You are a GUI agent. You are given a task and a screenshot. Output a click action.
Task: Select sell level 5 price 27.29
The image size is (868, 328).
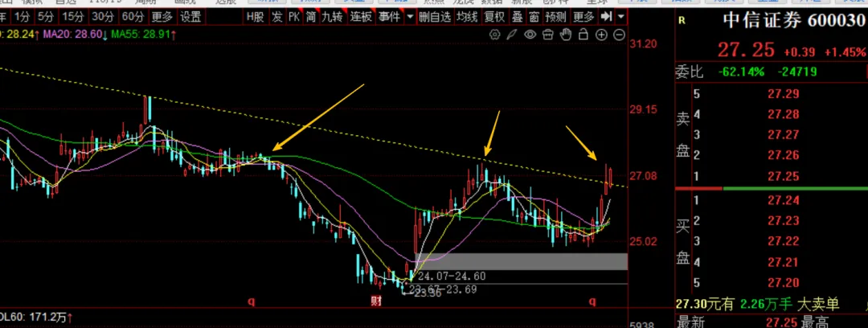784,93
